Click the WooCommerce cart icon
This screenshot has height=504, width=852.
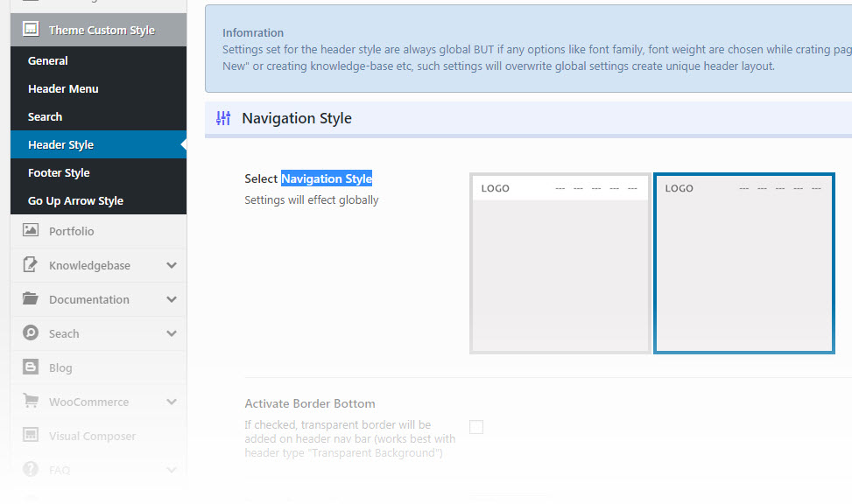coord(31,402)
